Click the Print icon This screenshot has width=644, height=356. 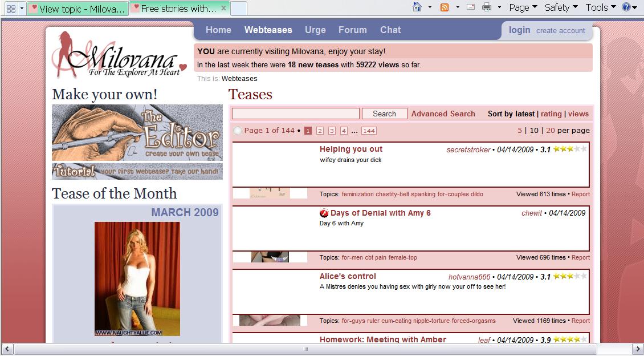point(487,7)
